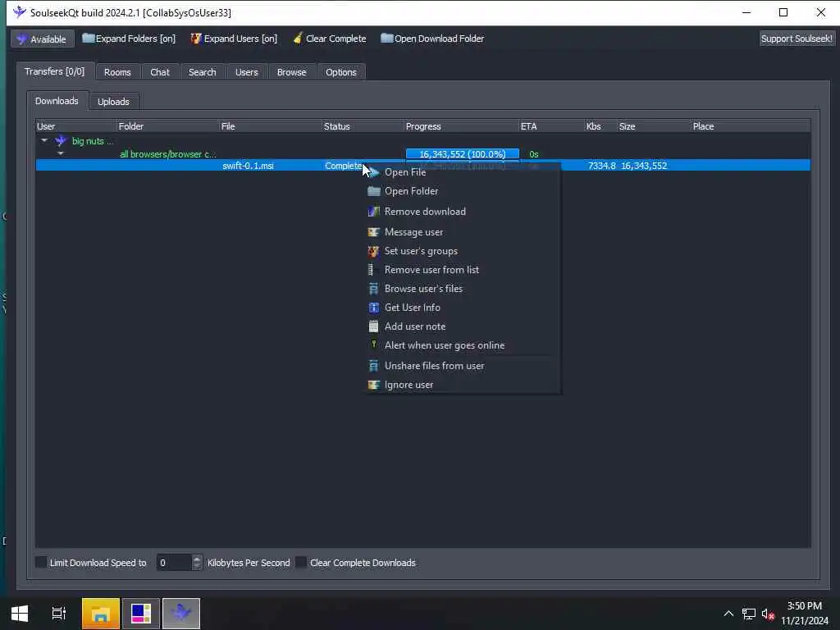
Task: Sort by Progress column header
Action: (x=461, y=126)
